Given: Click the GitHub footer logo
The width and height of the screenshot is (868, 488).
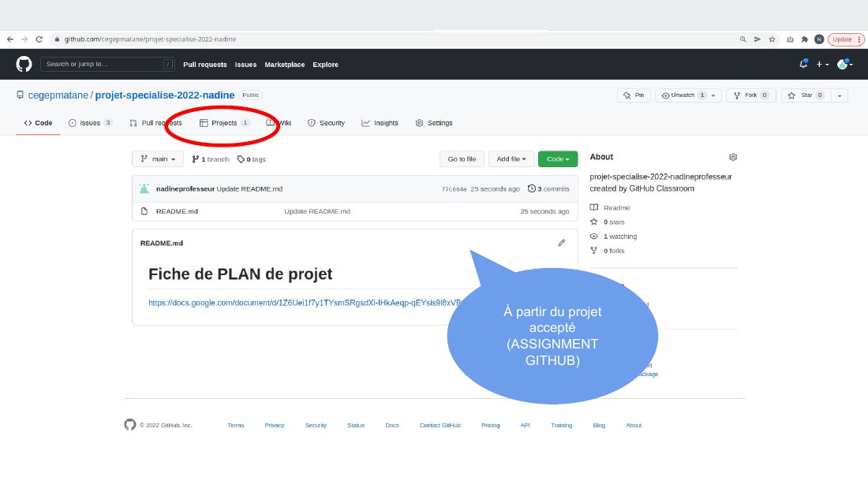Looking at the screenshot, I should 130,424.
